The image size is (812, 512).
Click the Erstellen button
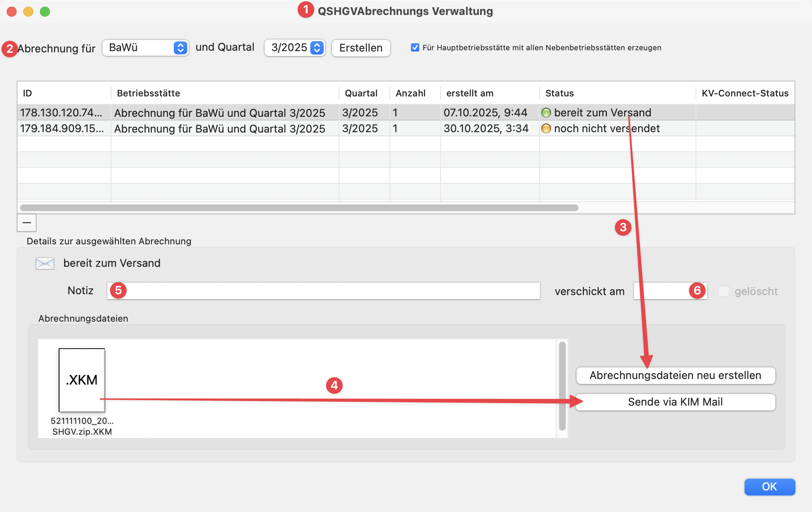click(361, 48)
